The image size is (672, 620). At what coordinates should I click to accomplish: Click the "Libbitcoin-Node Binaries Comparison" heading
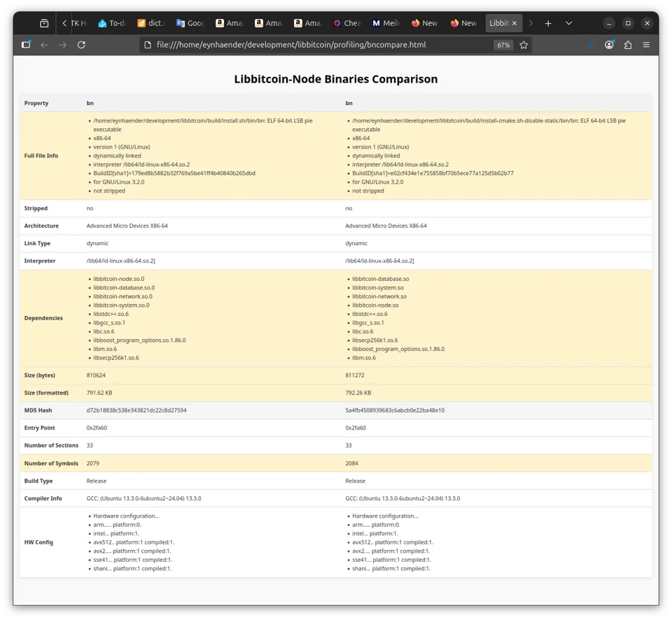(335, 79)
